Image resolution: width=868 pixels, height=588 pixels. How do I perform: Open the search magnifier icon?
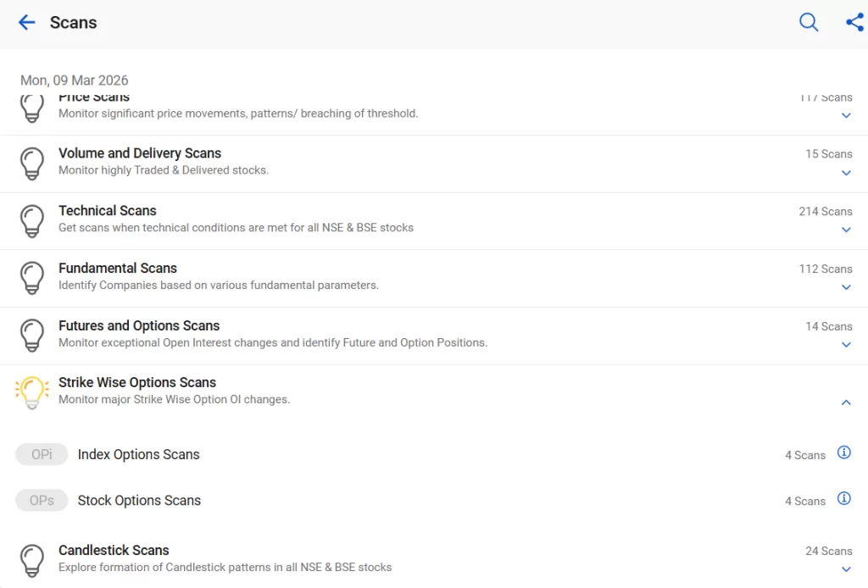click(809, 23)
